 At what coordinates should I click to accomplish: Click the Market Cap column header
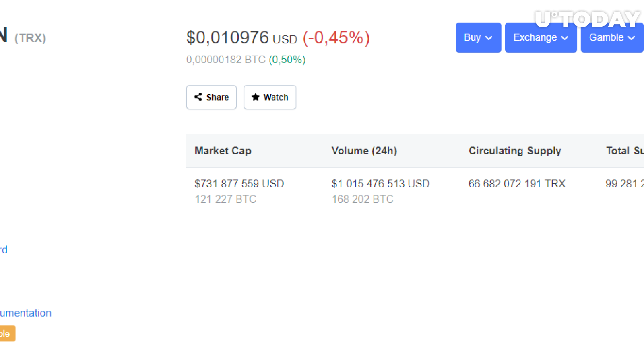[223, 151]
